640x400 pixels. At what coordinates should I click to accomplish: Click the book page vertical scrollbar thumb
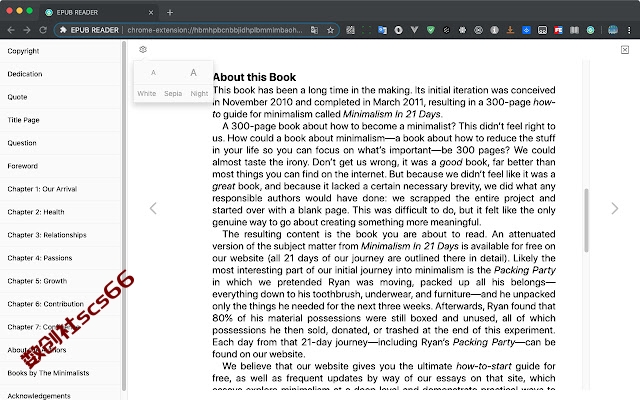point(586,220)
